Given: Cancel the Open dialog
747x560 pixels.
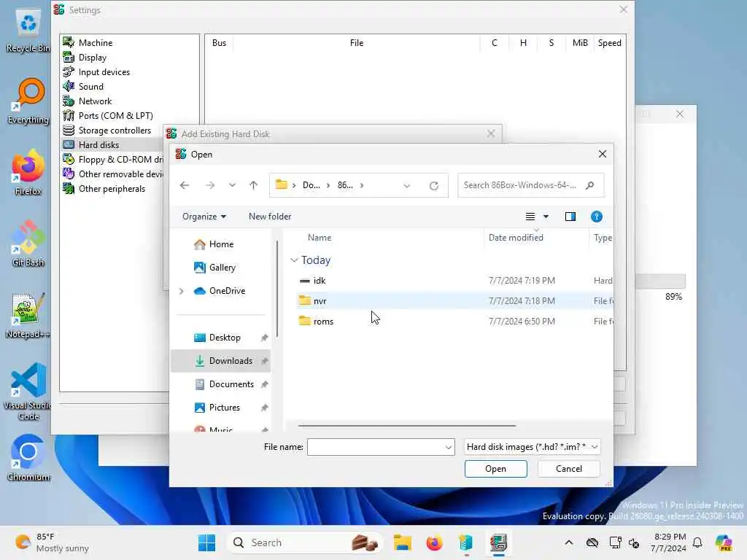Looking at the screenshot, I should click(569, 469).
